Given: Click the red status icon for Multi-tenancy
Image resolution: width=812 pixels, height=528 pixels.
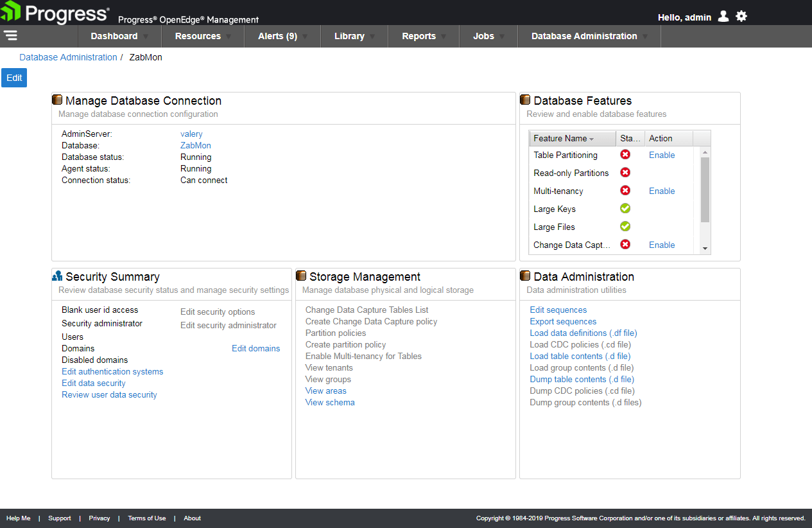Looking at the screenshot, I should click(625, 191).
